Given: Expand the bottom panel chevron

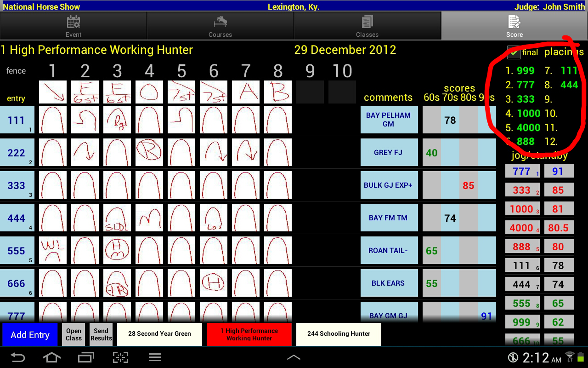Looking at the screenshot, I should (294, 357).
